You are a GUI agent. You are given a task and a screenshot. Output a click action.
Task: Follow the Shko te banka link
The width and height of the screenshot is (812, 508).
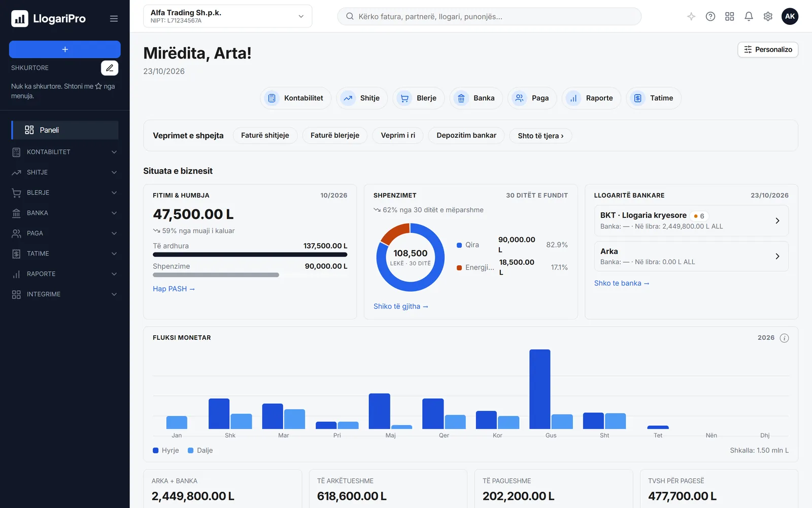[x=622, y=283]
